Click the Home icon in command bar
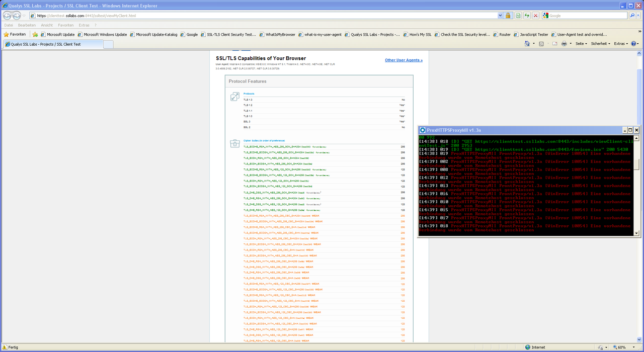644x352 pixels. (x=527, y=44)
